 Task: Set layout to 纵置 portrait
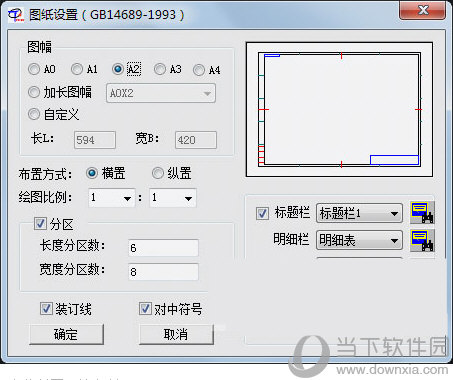[158, 173]
